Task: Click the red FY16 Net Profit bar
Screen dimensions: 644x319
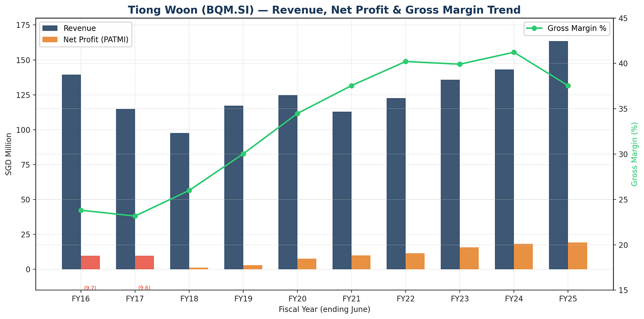Action: (x=90, y=262)
